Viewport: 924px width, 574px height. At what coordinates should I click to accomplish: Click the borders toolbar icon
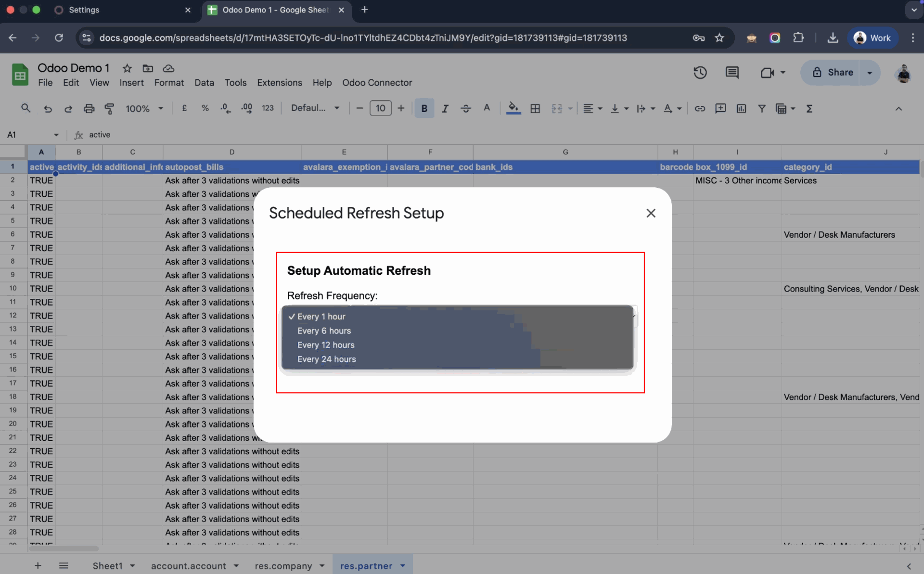535,109
